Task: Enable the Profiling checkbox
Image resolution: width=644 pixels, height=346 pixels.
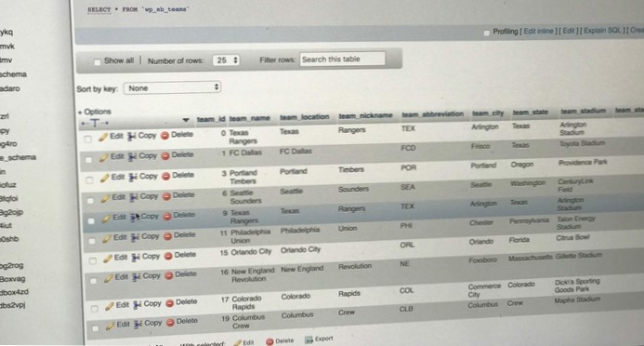Action: (x=487, y=33)
